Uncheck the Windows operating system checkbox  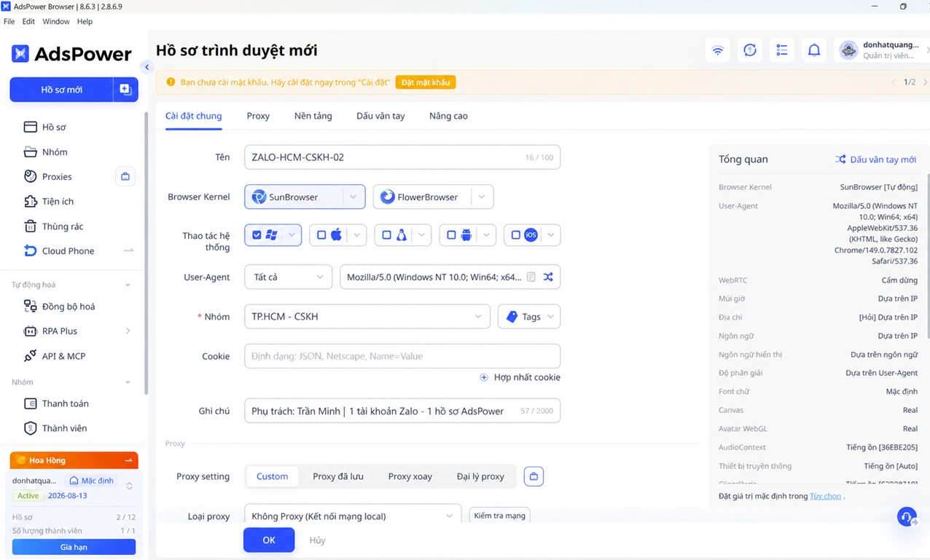pyautogui.click(x=257, y=235)
